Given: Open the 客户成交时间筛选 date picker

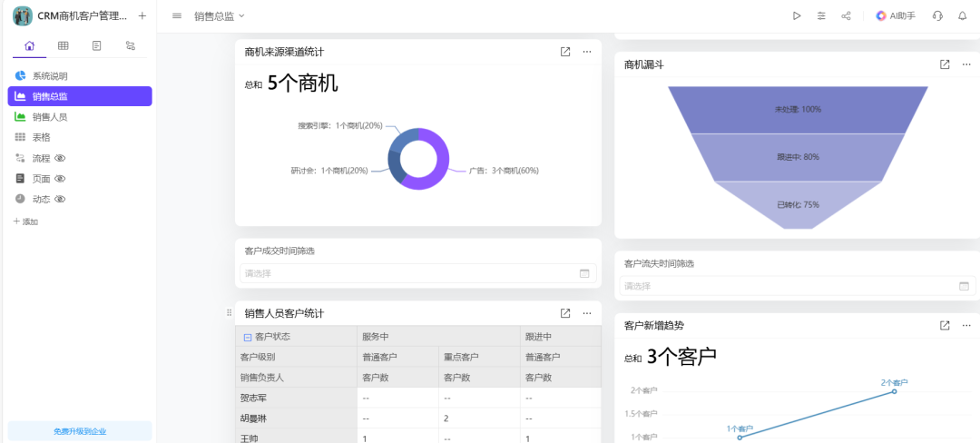Looking at the screenshot, I should click(417, 273).
